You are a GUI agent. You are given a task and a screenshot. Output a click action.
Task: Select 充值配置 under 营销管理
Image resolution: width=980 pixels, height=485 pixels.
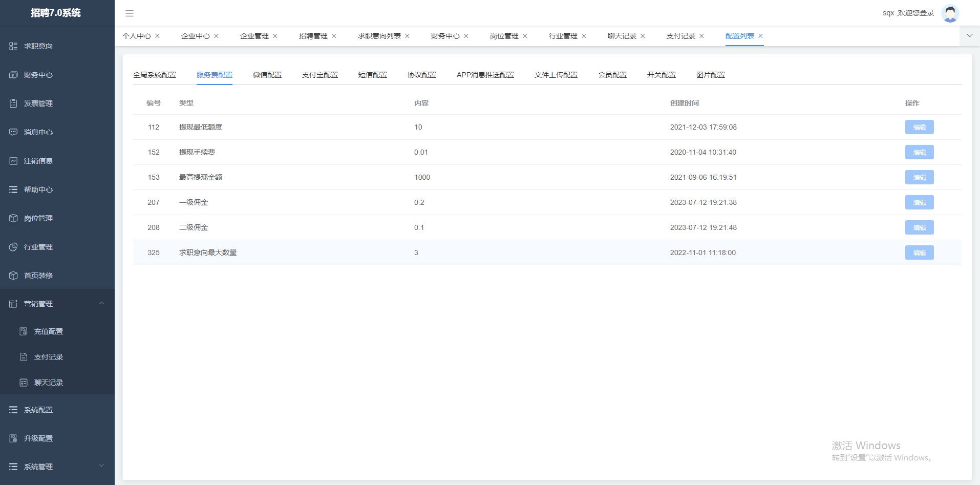click(49, 331)
